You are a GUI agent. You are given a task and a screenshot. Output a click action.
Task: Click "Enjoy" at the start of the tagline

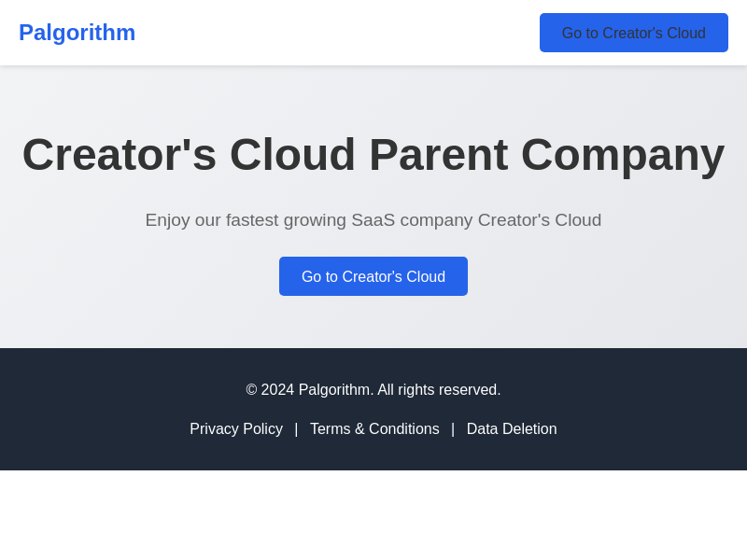click(170, 220)
